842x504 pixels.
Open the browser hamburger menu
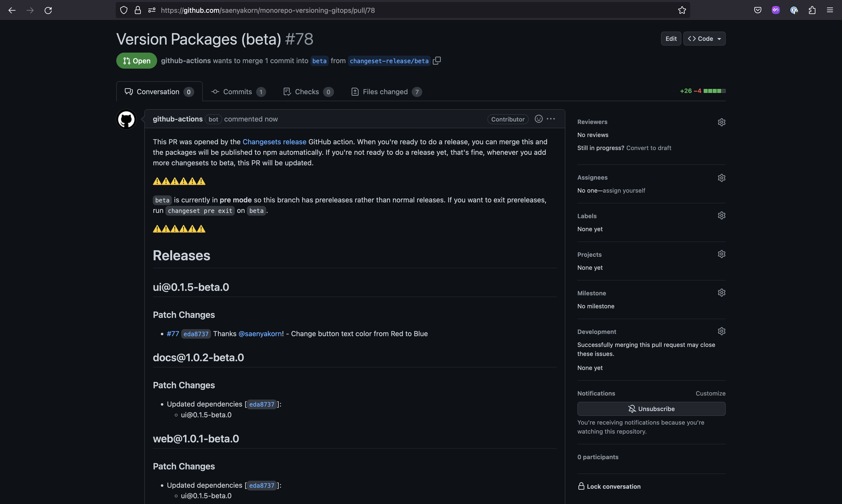click(830, 10)
